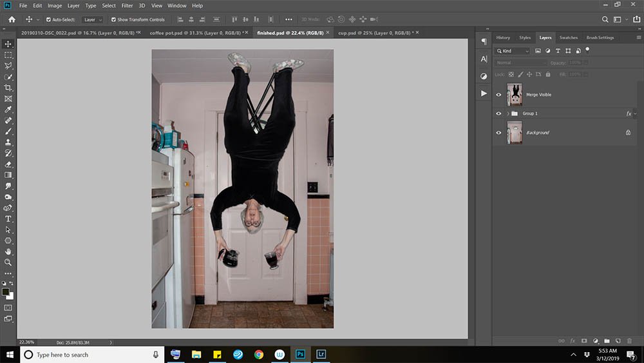The image size is (644, 363).
Task: Select the Clone Stamp tool
Action: click(x=8, y=142)
